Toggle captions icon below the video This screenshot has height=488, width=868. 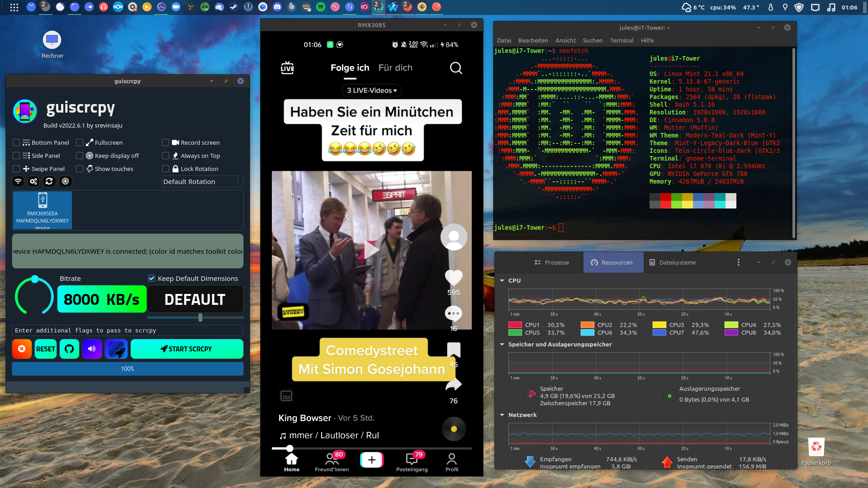click(286, 396)
